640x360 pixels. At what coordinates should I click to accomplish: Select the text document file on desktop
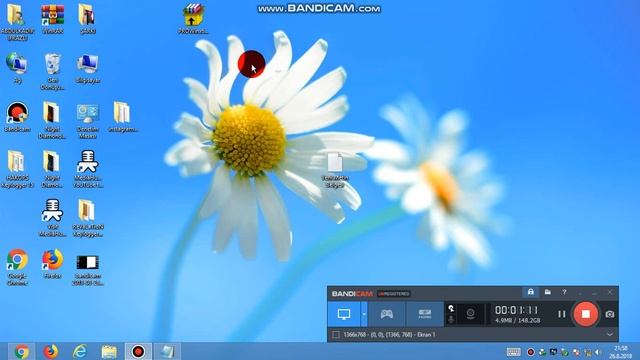pyautogui.click(x=335, y=171)
